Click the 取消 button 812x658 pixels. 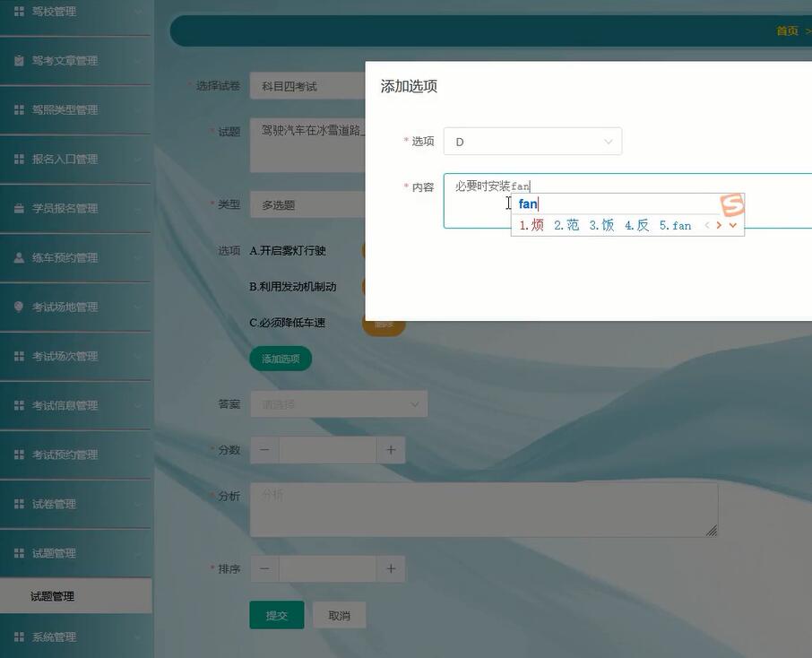point(339,615)
